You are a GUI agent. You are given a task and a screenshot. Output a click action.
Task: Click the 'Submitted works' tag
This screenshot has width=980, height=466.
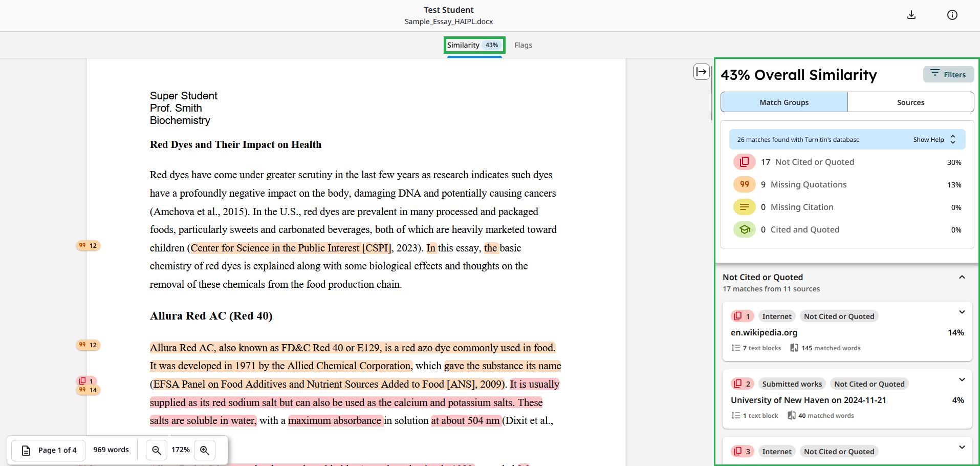click(792, 384)
